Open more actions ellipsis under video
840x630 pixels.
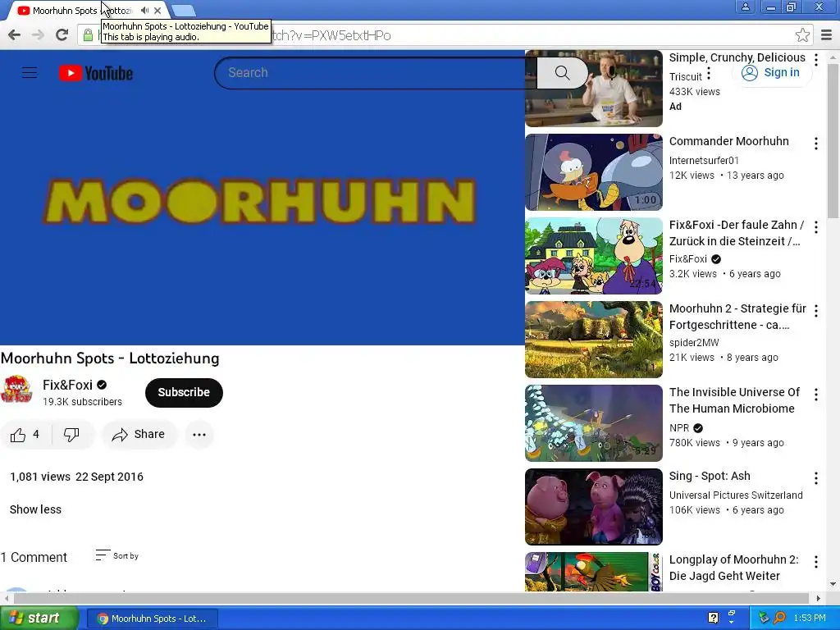(x=199, y=435)
